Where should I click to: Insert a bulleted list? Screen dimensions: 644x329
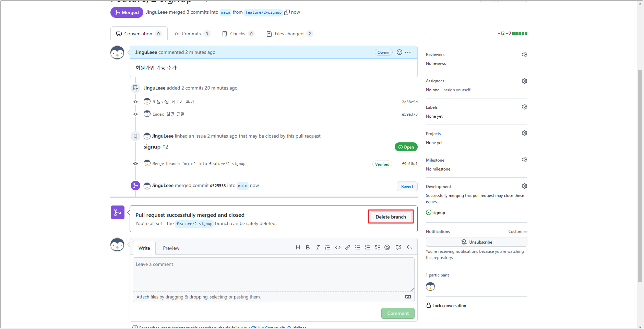pos(358,248)
